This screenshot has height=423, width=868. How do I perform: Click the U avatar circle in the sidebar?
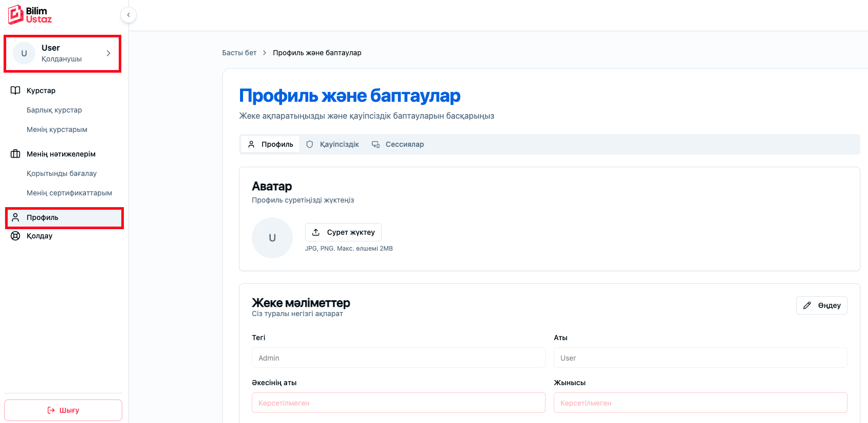point(24,53)
